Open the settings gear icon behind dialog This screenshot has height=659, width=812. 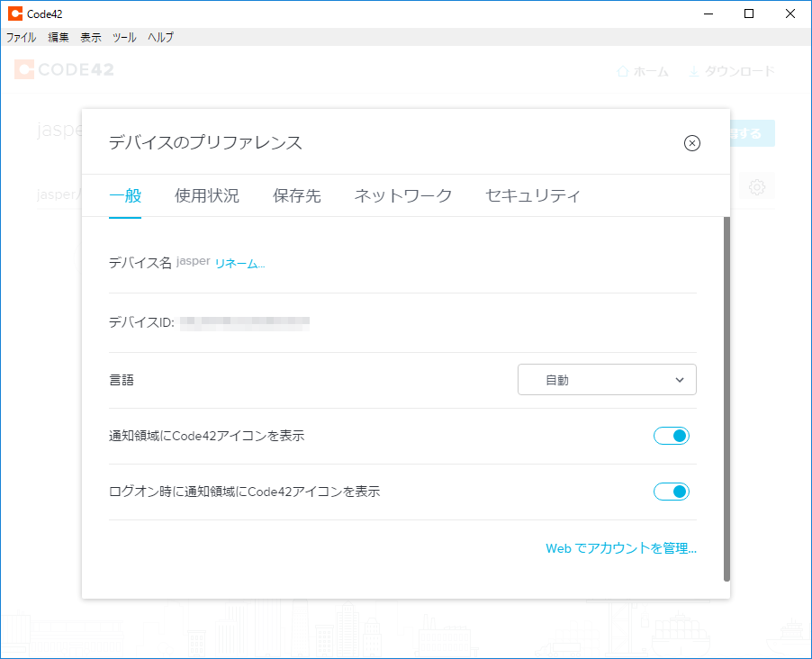pyautogui.click(x=756, y=187)
